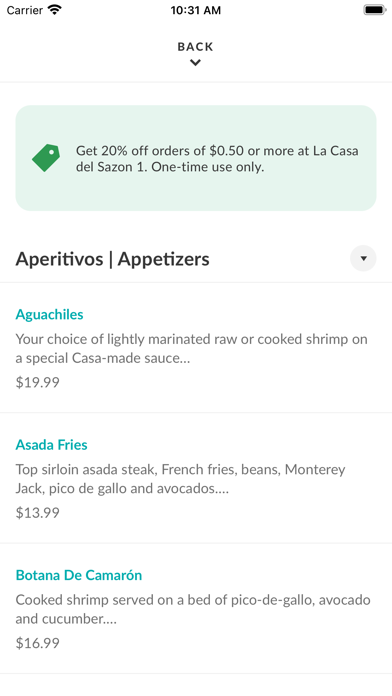Open the Aguachiles item
The width and height of the screenshot is (392, 696).
click(196, 348)
